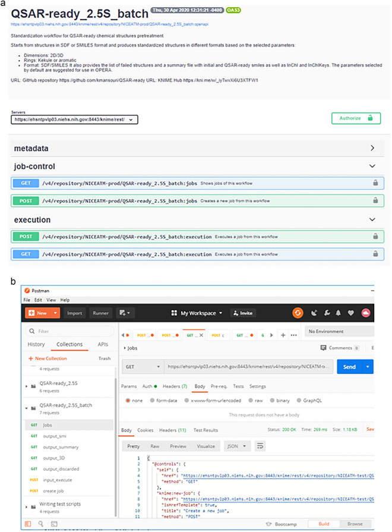Click the lock icon on POST jobs endpoint

(375, 200)
